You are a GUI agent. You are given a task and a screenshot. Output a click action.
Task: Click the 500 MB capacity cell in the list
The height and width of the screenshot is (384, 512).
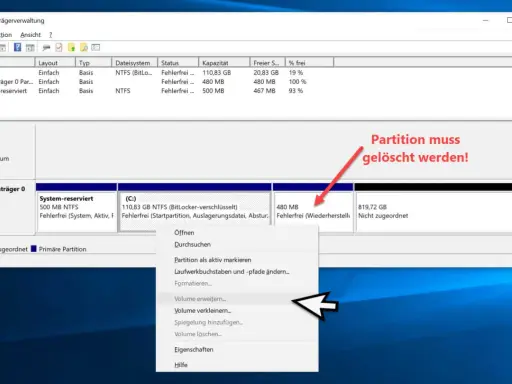tap(213, 91)
